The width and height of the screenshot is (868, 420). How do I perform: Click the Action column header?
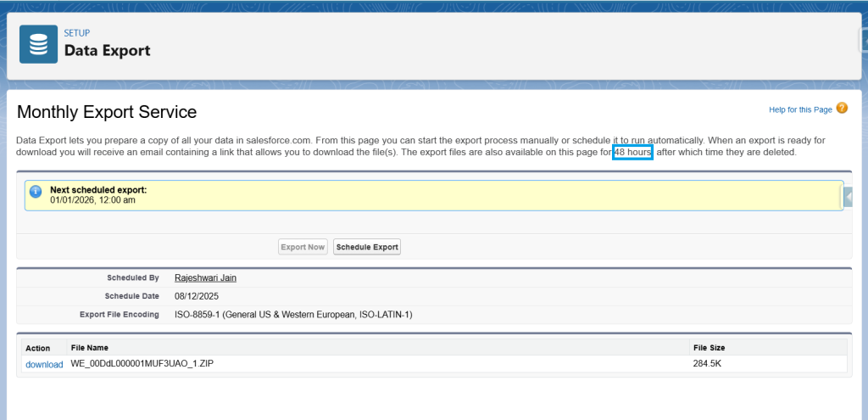[37, 348]
